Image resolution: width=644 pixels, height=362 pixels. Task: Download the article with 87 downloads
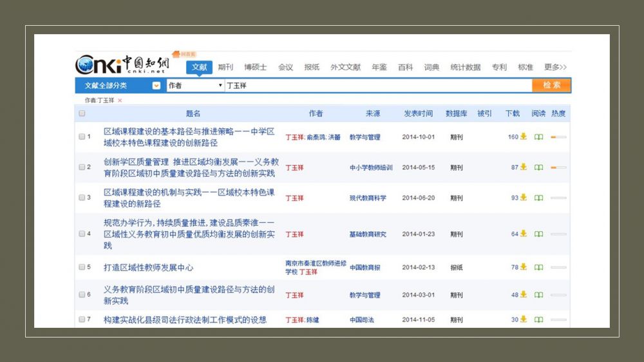(x=524, y=167)
